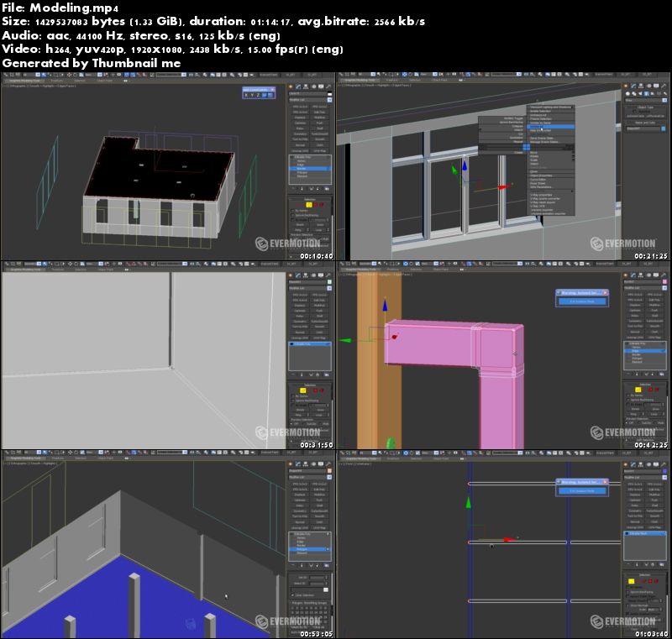Switch to Freeform ribbon tab in 00:10:40 thumbnail
The height and width of the screenshot is (639, 672).
(57, 80)
